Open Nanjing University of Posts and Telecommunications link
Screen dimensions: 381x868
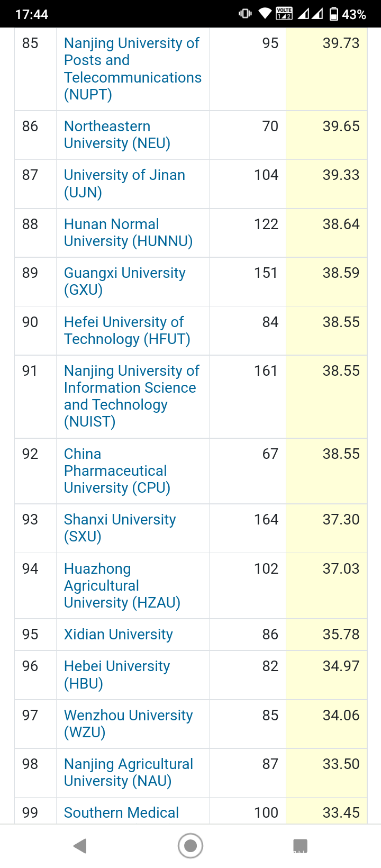point(132,69)
